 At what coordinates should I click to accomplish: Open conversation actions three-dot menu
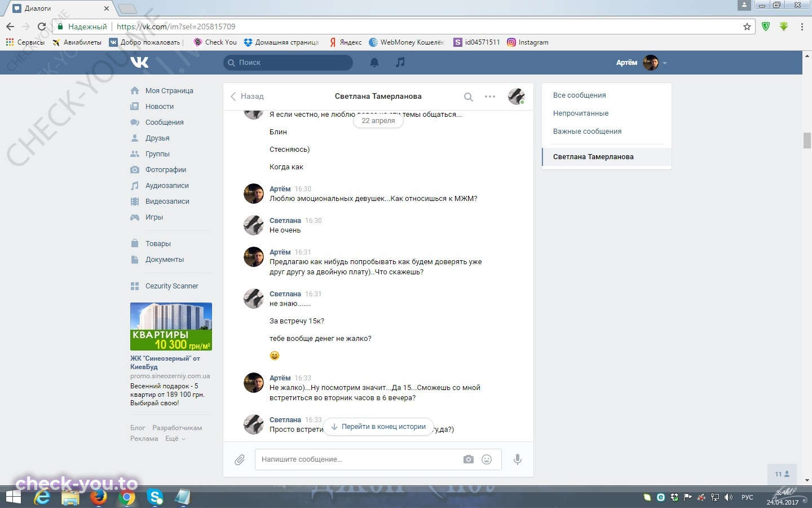pos(490,97)
